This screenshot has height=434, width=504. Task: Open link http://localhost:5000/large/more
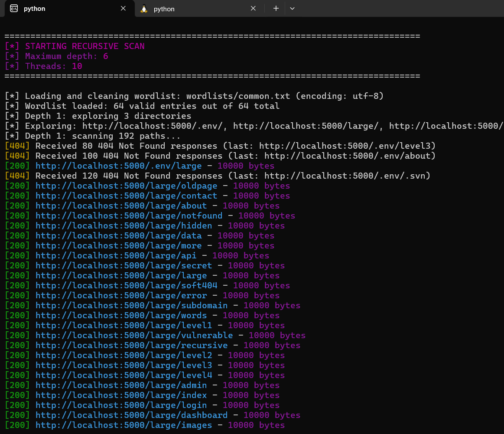[119, 245]
